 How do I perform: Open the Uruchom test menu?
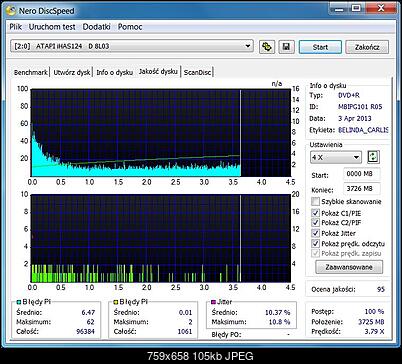pyautogui.click(x=52, y=27)
